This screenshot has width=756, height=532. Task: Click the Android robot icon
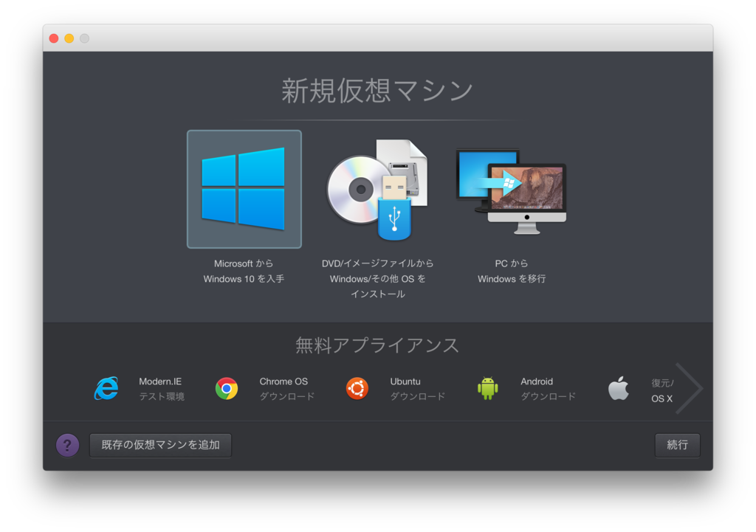(x=488, y=389)
